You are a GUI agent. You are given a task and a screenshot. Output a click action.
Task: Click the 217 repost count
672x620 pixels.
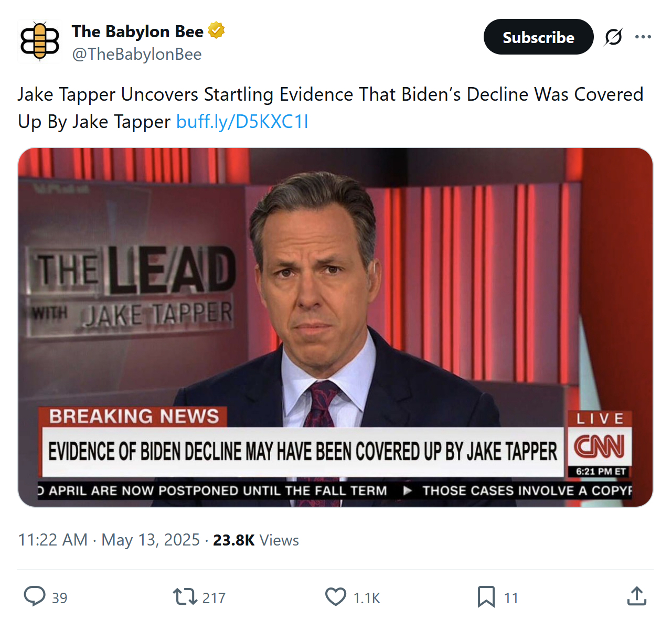point(214,598)
